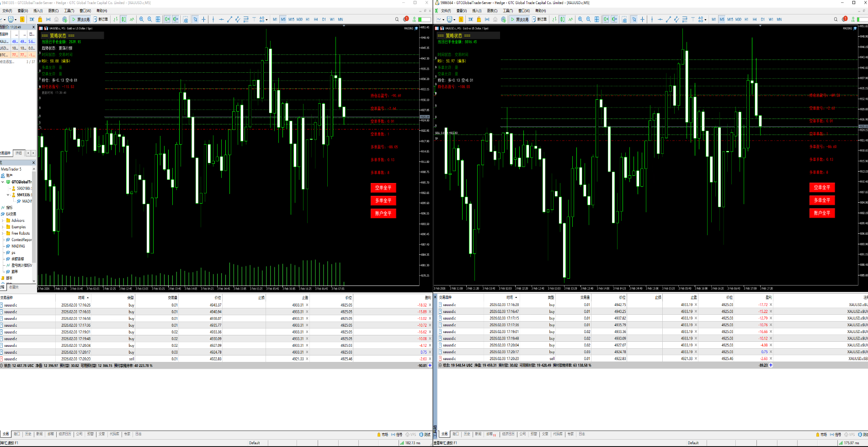Click 多单全平 button on left chart
Viewport: 868px width, 447px height.
[383, 200]
